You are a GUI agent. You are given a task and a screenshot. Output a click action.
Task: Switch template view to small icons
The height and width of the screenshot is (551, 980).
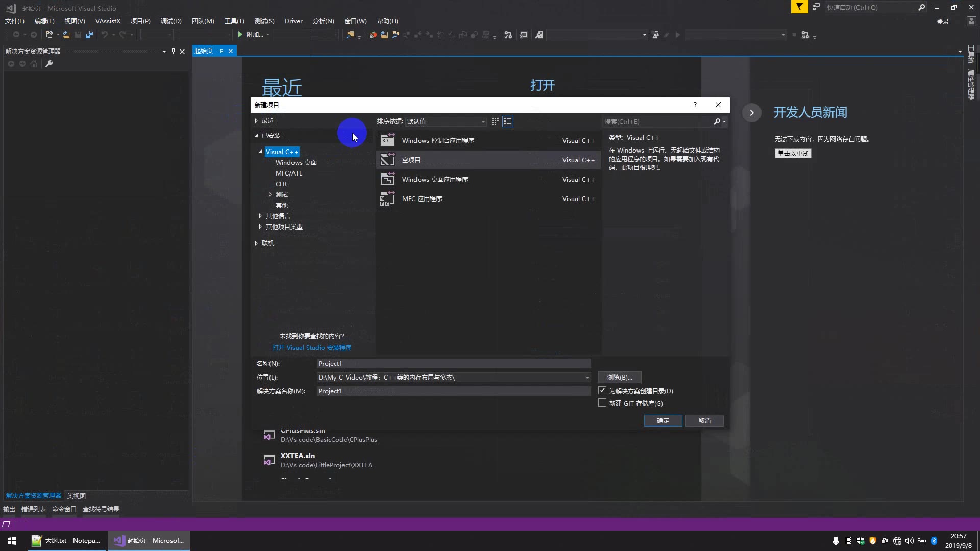(x=495, y=121)
